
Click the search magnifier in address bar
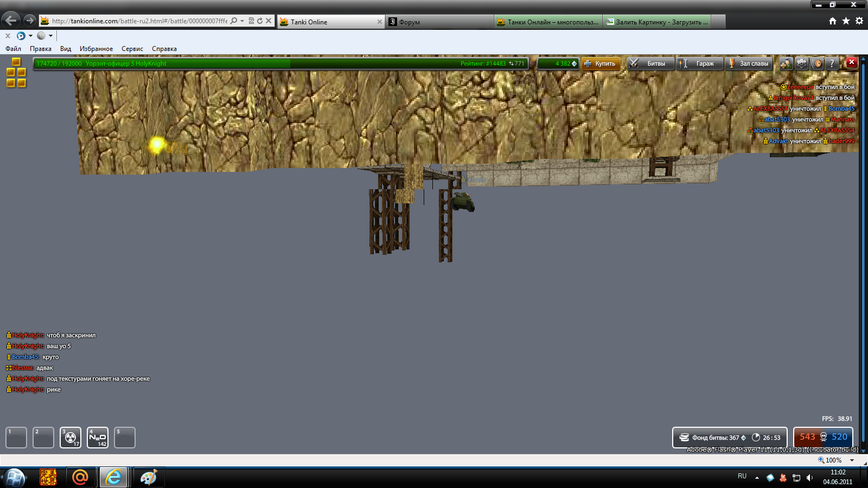[234, 21]
